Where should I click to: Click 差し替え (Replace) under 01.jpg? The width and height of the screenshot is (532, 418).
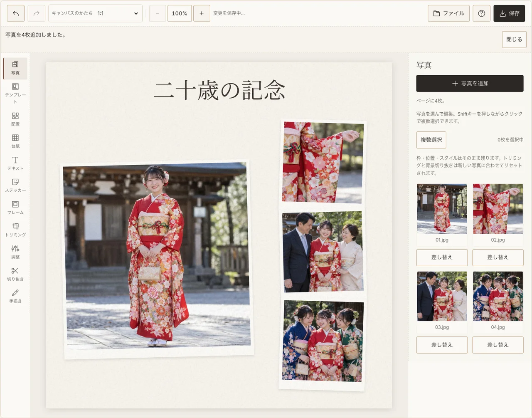tap(442, 257)
